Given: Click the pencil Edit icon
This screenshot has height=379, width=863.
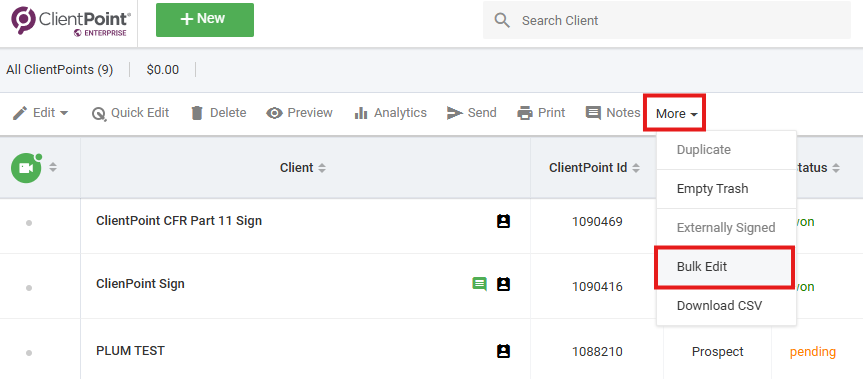Looking at the screenshot, I should (20, 113).
